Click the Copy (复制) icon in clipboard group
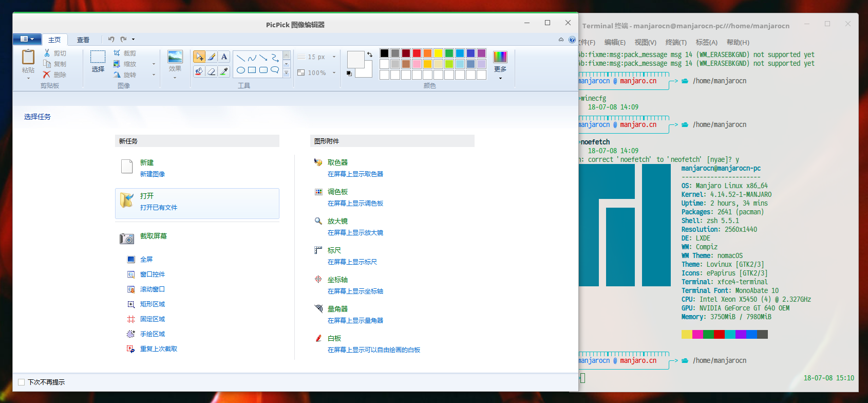This screenshot has height=403, width=868. (47, 64)
